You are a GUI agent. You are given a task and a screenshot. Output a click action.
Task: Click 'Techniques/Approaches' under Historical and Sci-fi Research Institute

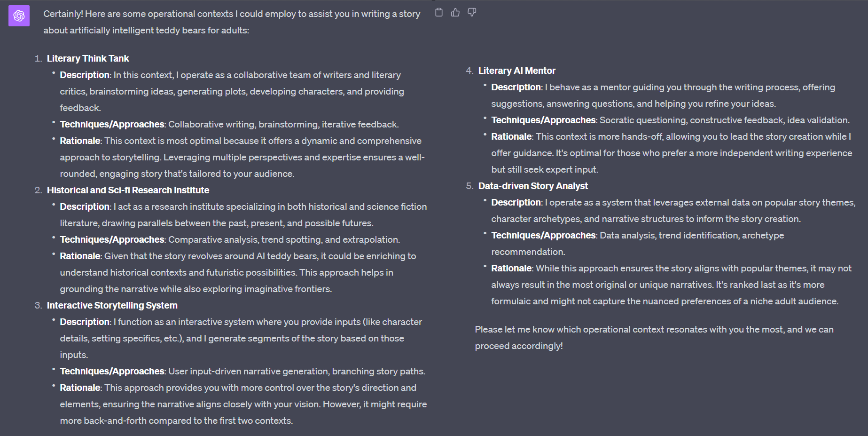[112, 239]
